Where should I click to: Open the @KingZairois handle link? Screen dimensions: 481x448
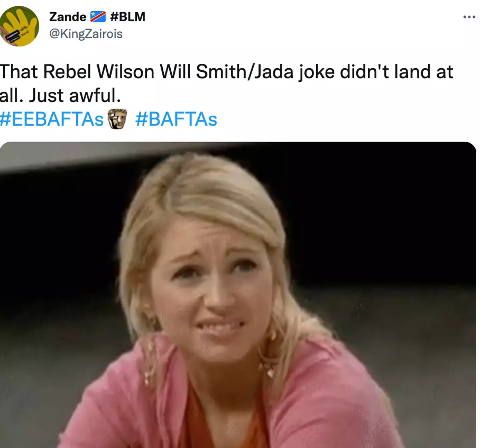86,34
